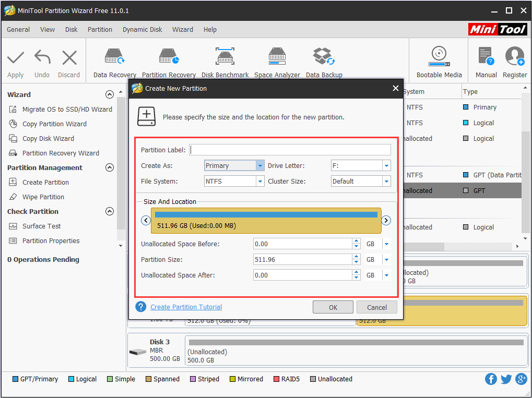Image resolution: width=532 pixels, height=398 pixels.
Task: Open the File System dropdown
Action: [x=260, y=182]
